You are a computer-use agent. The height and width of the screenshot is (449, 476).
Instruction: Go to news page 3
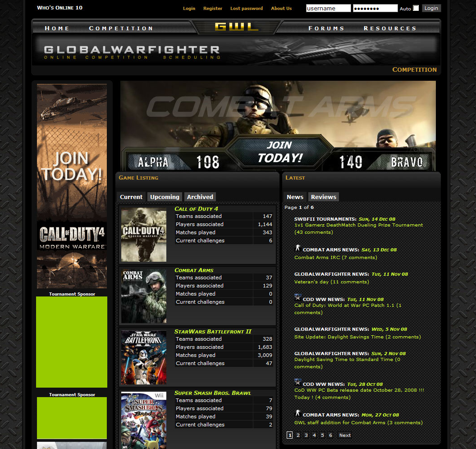tap(307, 435)
